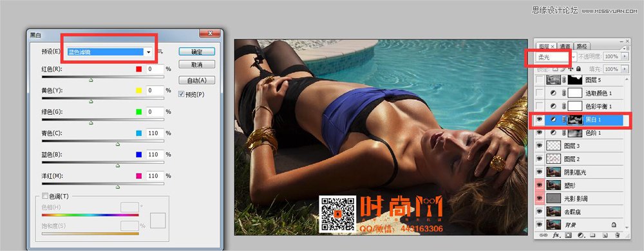The image size is (644, 251).
Task: Click the 自动(A) auto button
Action: (196, 80)
